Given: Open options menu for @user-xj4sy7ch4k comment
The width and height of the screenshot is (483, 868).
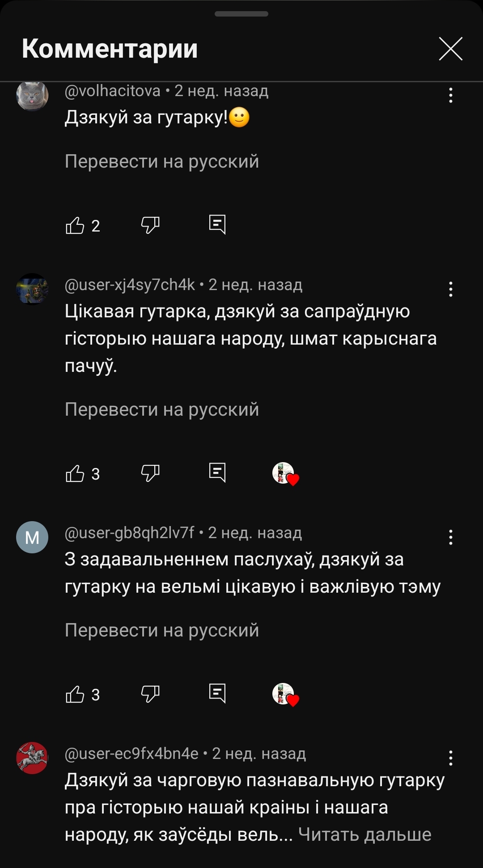Looking at the screenshot, I should coord(451,289).
